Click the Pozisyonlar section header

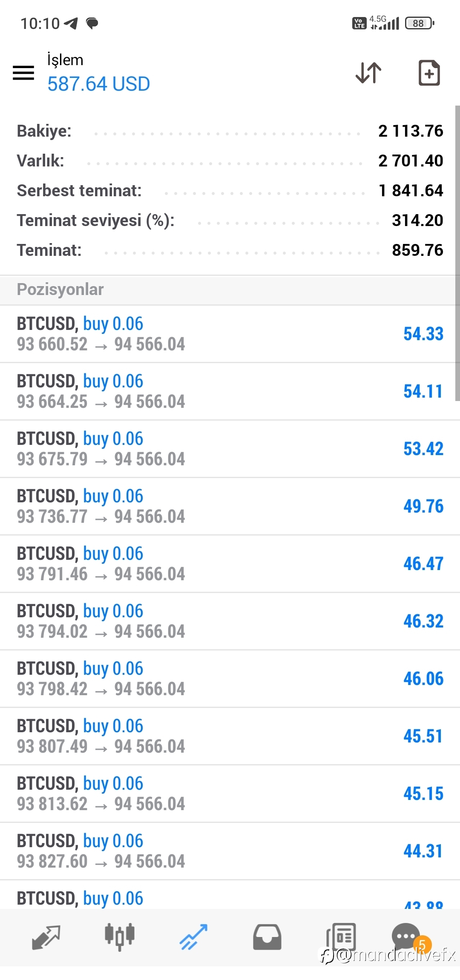pyautogui.click(x=230, y=290)
